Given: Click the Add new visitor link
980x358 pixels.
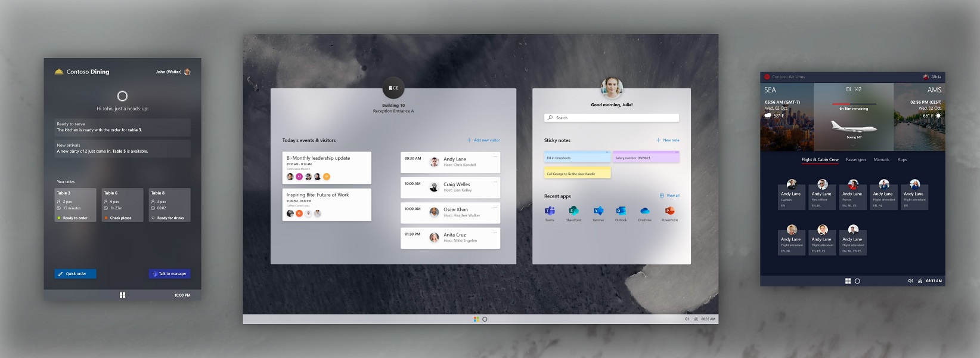Looking at the screenshot, I should pos(483,140).
